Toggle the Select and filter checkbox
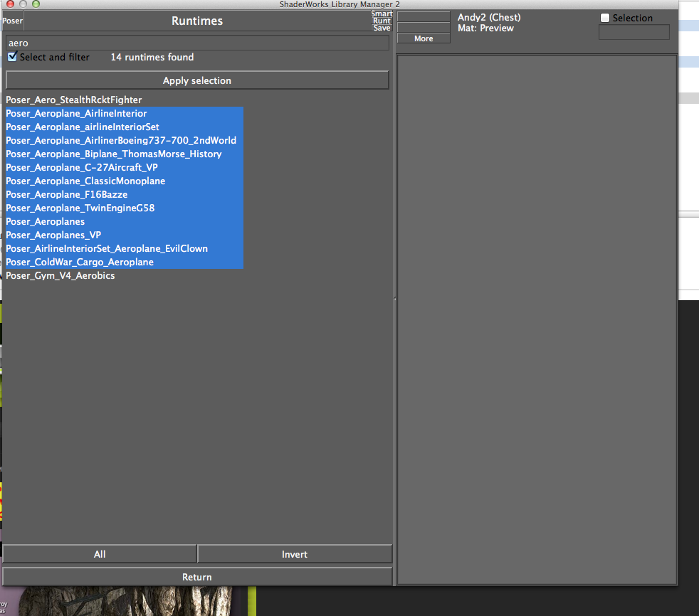 [x=12, y=57]
